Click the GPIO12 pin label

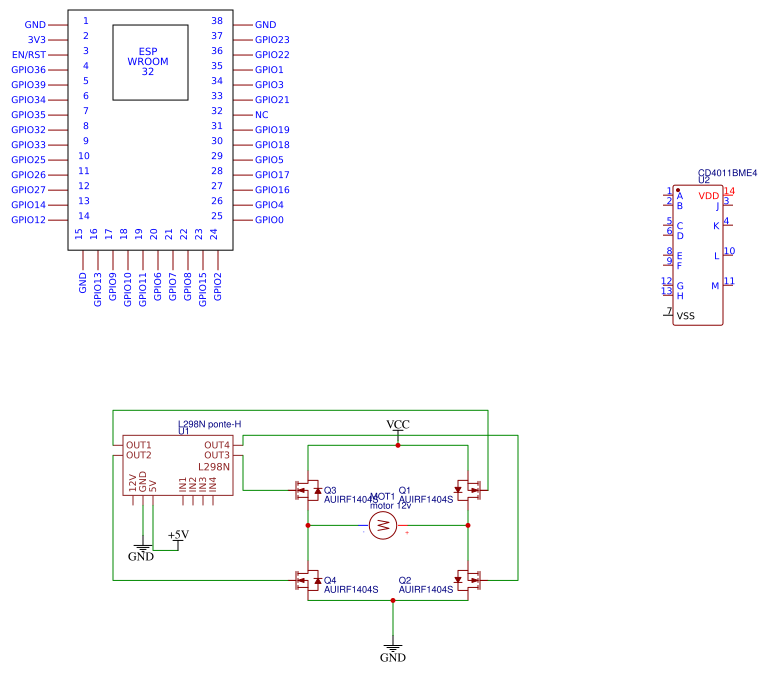28,220
